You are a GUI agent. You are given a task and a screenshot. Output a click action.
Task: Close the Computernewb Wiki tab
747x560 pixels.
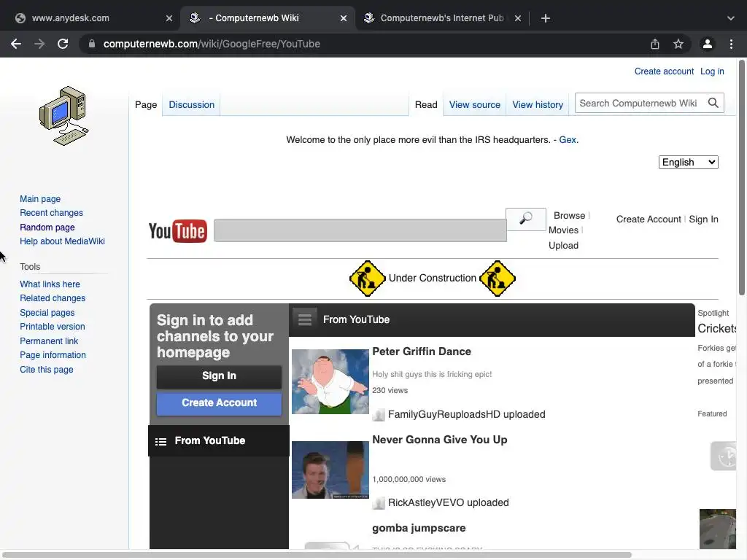[344, 18]
